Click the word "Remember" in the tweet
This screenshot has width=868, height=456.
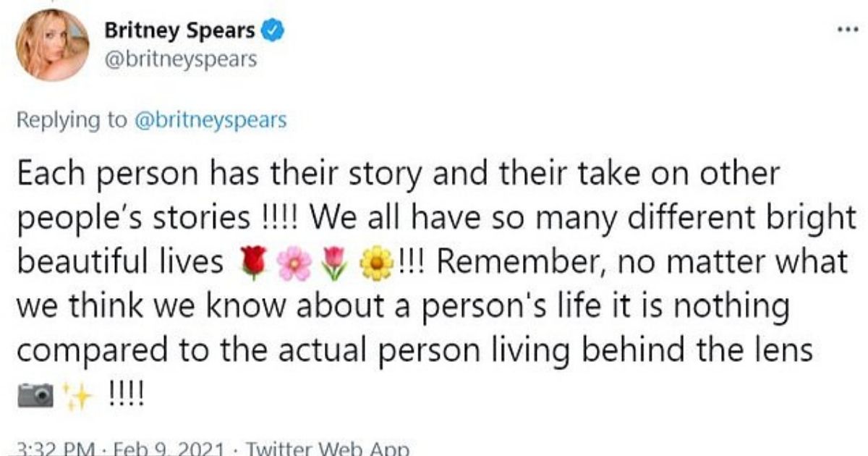pyautogui.click(x=508, y=265)
